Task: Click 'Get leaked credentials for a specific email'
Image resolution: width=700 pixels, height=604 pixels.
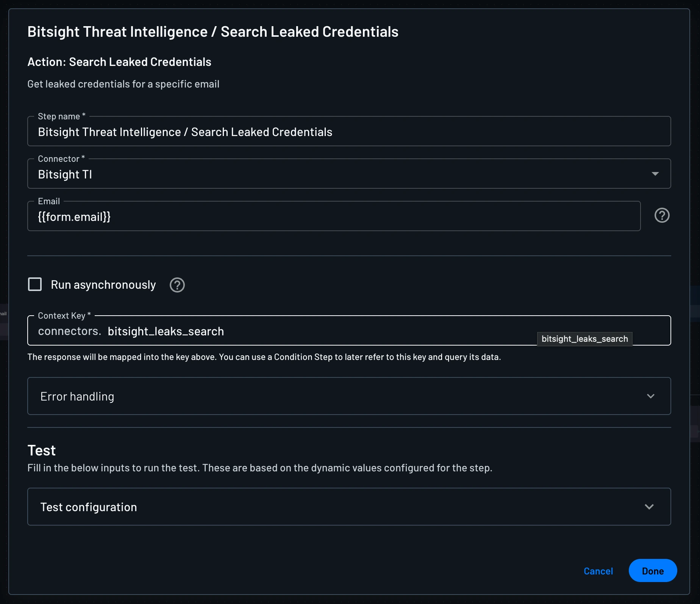Action: (123, 84)
